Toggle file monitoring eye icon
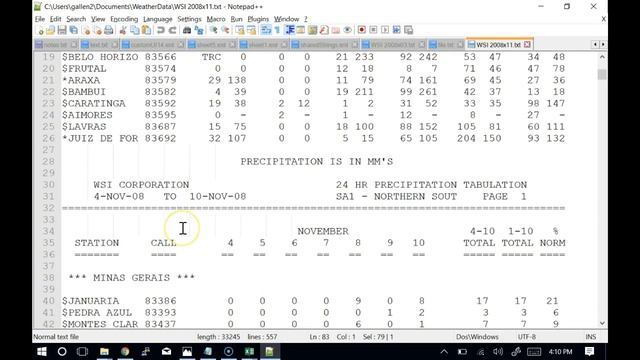 click(x=347, y=30)
